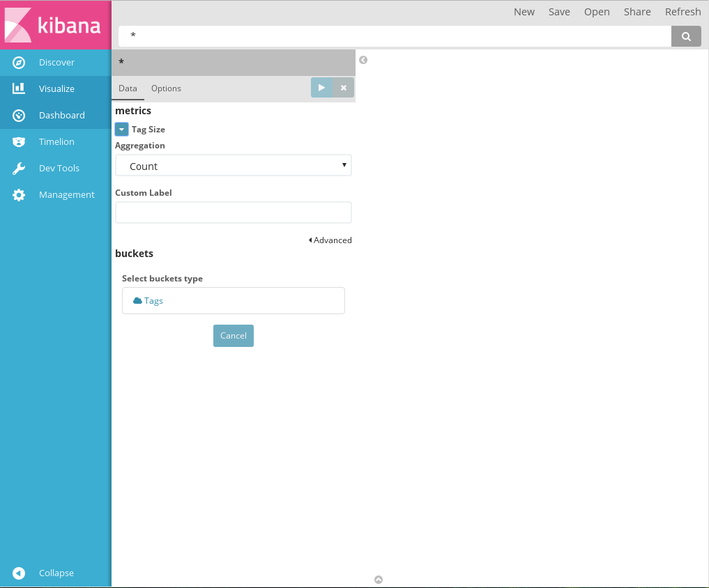Open Management from the gear icon
This screenshot has height=588, width=709.
coord(19,195)
